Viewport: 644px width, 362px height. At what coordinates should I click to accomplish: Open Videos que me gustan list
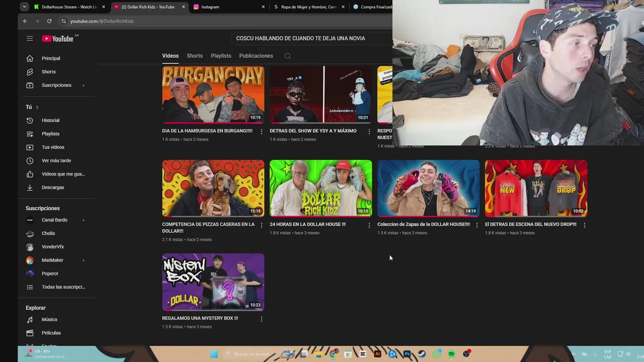tap(63, 174)
